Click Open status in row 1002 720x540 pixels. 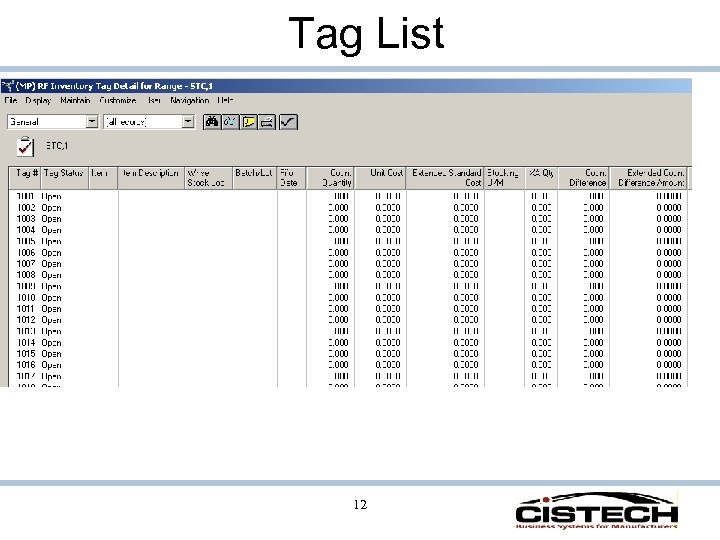(51, 208)
